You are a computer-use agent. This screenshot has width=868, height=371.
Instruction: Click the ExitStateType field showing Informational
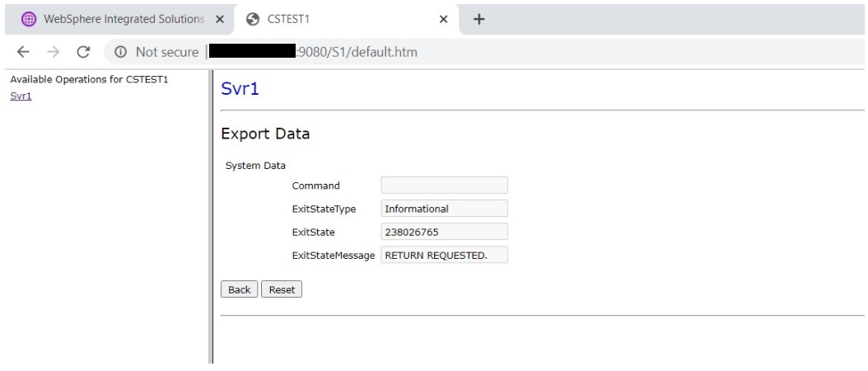tap(444, 209)
